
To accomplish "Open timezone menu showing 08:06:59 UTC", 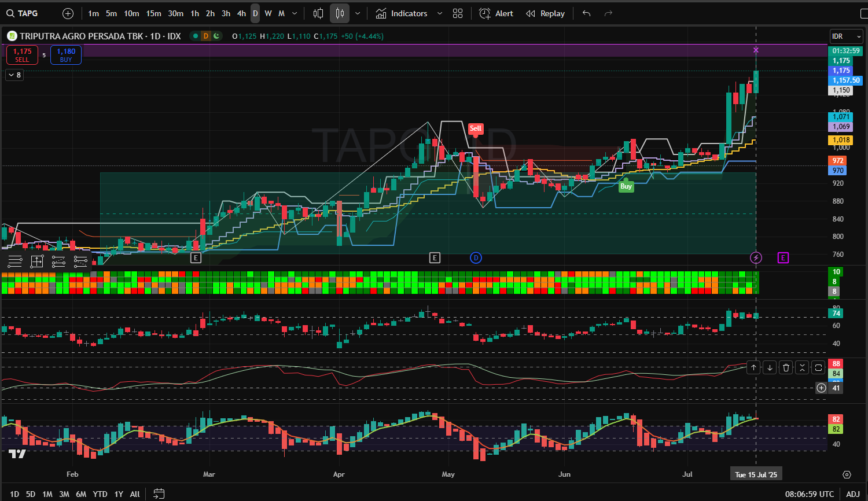I will [x=810, y=494].
